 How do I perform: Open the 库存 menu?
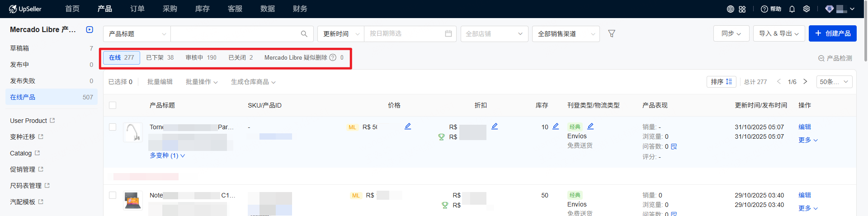(203, 9)
